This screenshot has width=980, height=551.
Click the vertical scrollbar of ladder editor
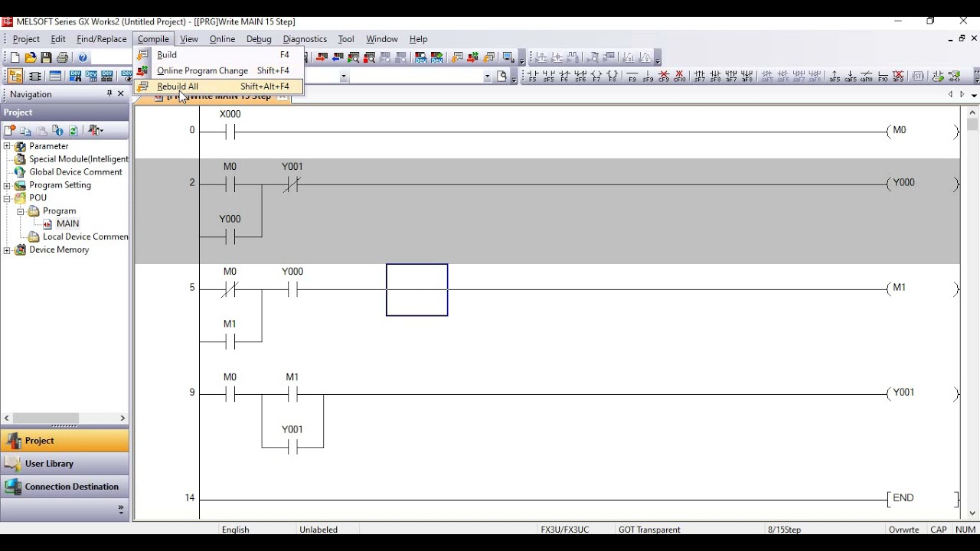[972, 314]
